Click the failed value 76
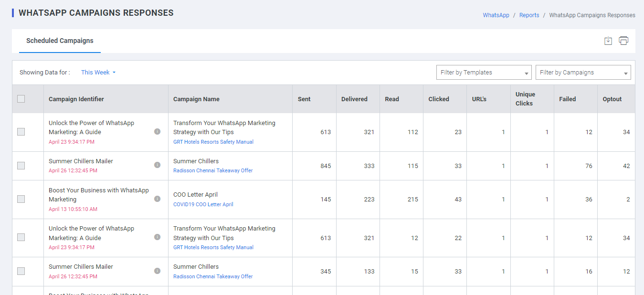Screen dimensions: 644x295 [589, 166]
